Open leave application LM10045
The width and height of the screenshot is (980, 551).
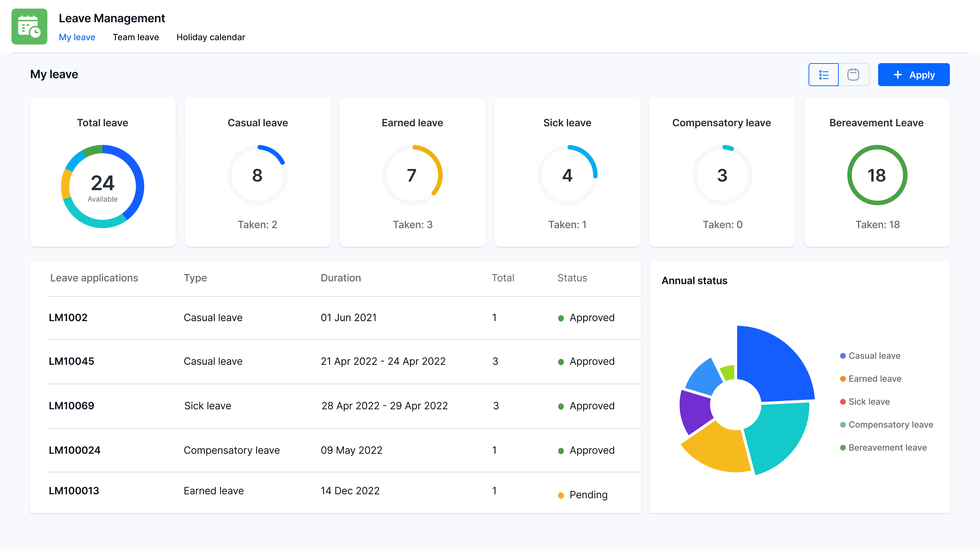71,362
